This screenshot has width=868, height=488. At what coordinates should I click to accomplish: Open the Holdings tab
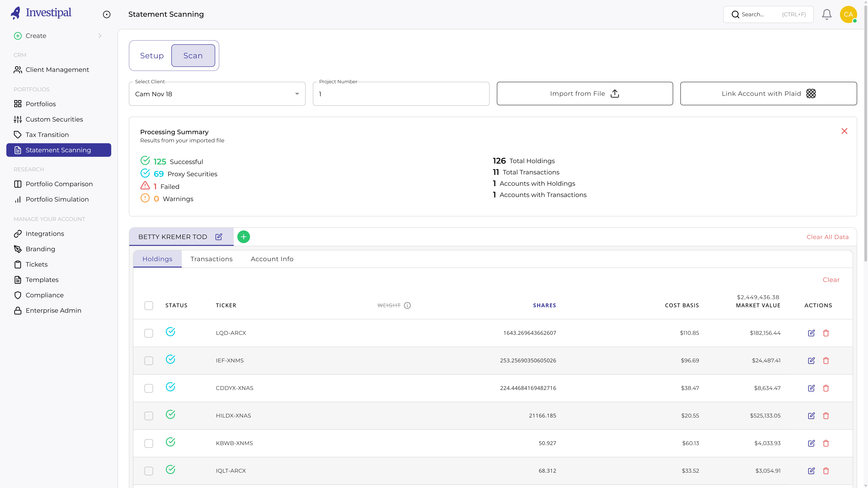(157, 259)
